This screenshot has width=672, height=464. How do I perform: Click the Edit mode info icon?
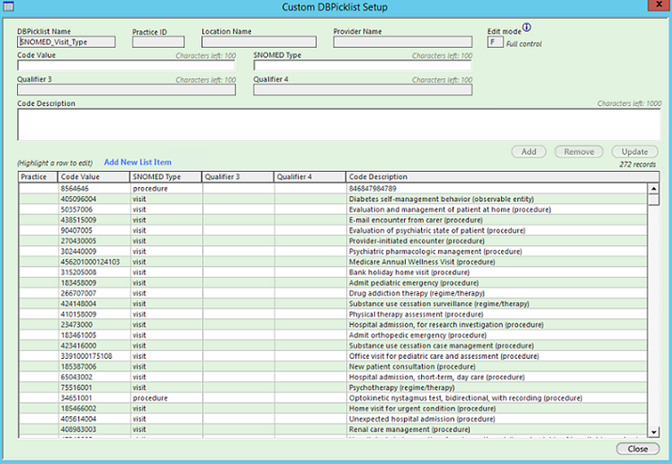pyautogui.click(x=527, y=27)
